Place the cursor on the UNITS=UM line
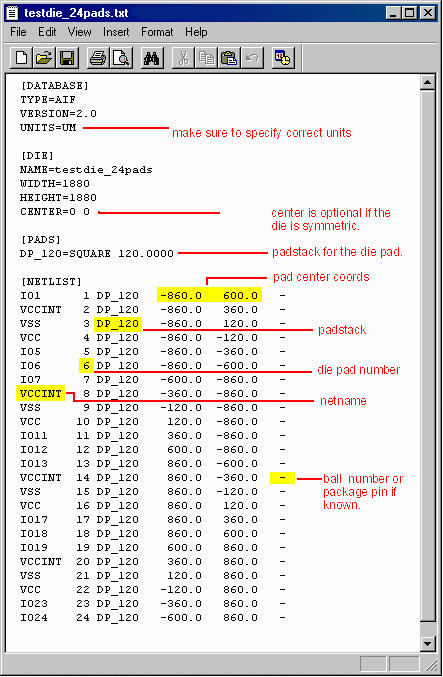Screen dimensions: 443x677 click(48, 128)
